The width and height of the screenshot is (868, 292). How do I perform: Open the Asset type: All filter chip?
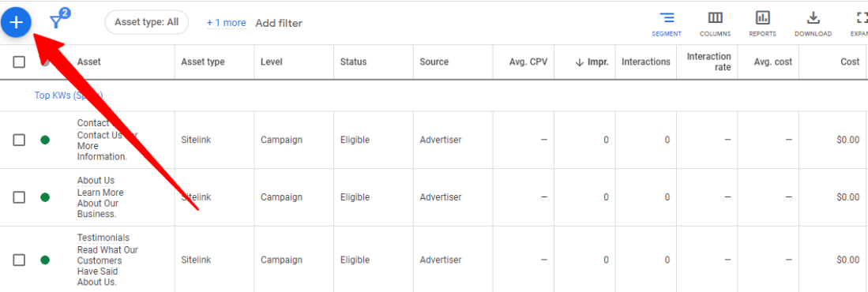click(x=147, y=23)
